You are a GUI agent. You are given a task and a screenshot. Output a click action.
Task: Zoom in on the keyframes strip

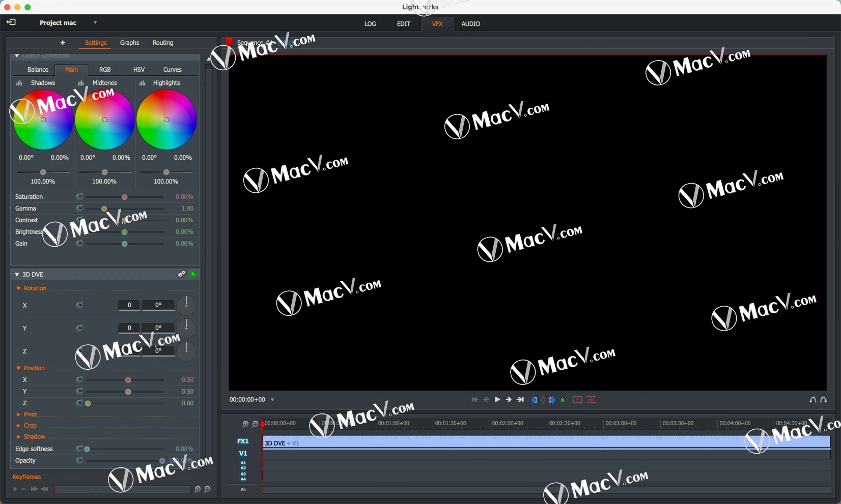tap(198, 489)
